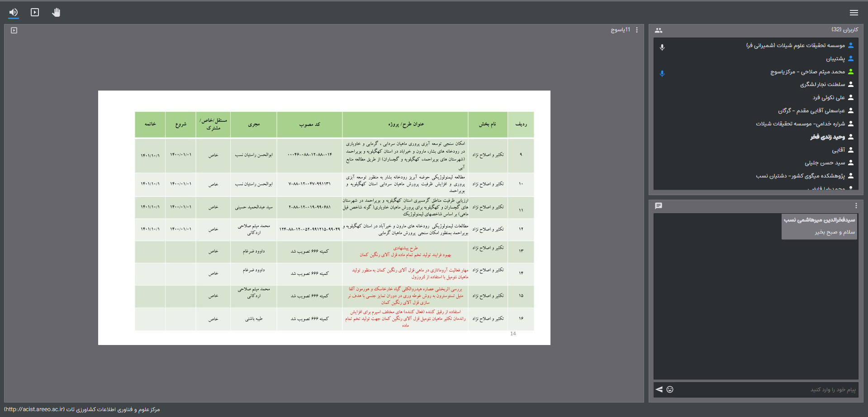Select user پشتیبان in attendees list
Image resolution: width=868 pixels, height=417 pixels.
coord(835,59)
